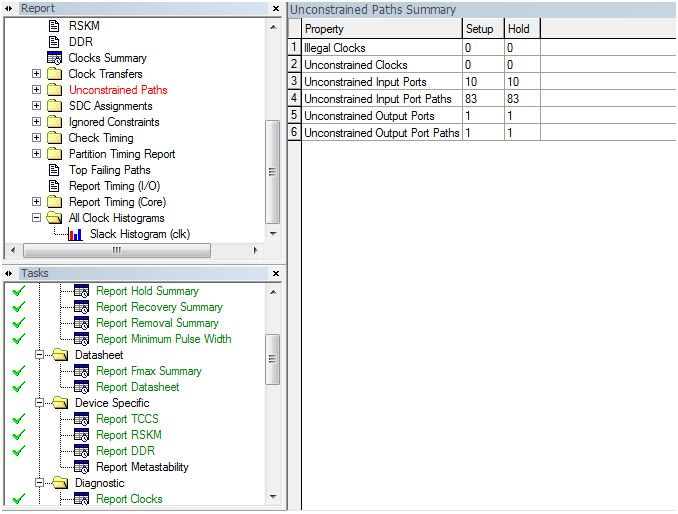678x514 pixels.
Task: Select the Clock Transfers folder icon
Action: 54,74
